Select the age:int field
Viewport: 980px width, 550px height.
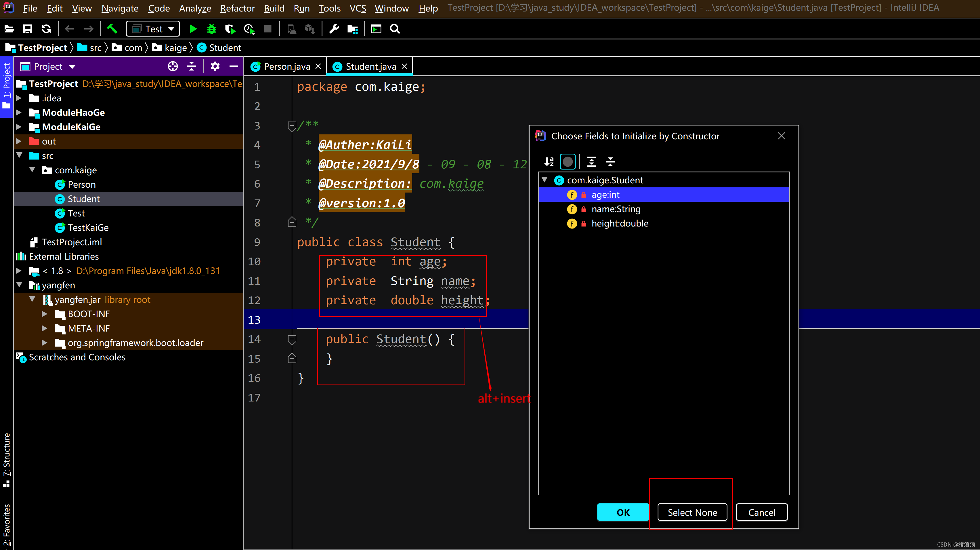pos(664,195)
